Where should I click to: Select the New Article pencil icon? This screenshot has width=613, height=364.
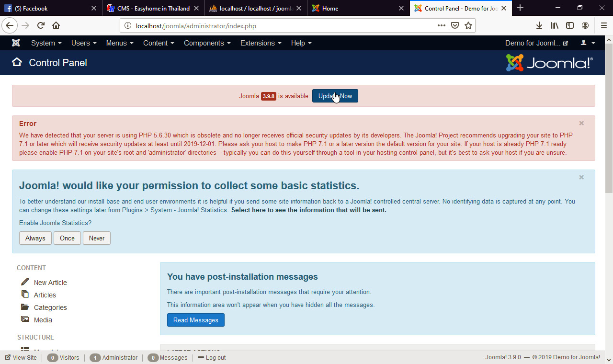point(25,282)
